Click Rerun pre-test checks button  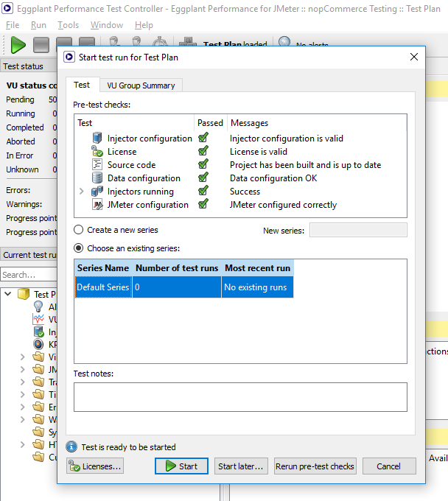pos(315,466)
